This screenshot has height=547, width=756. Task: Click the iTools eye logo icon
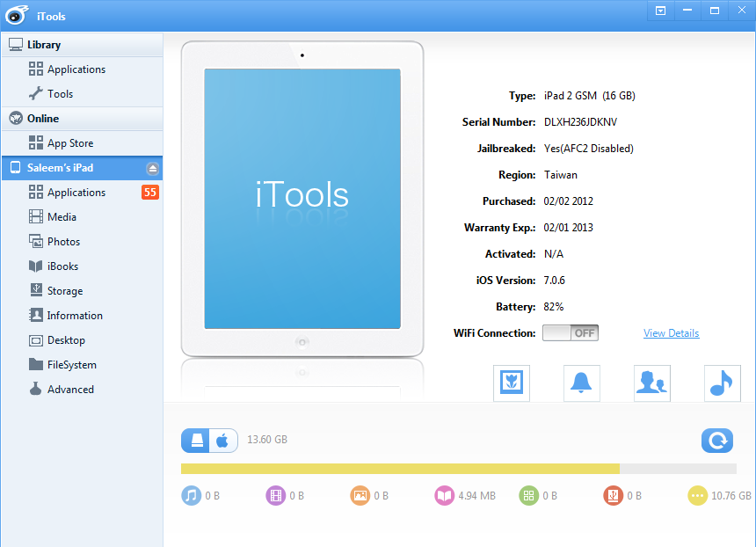[x=17, y=15]
